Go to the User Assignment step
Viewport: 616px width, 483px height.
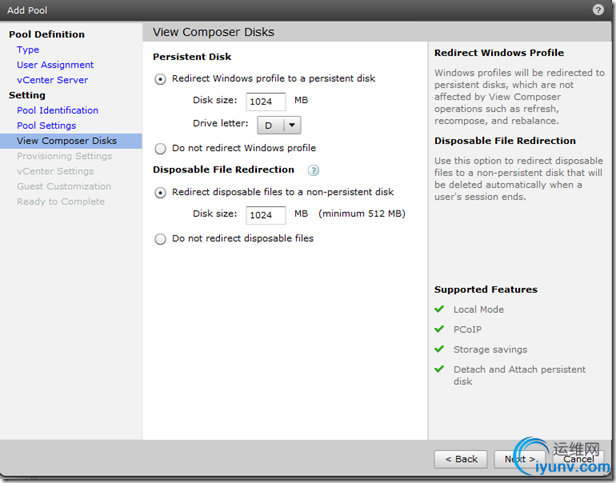coord(55,65)
